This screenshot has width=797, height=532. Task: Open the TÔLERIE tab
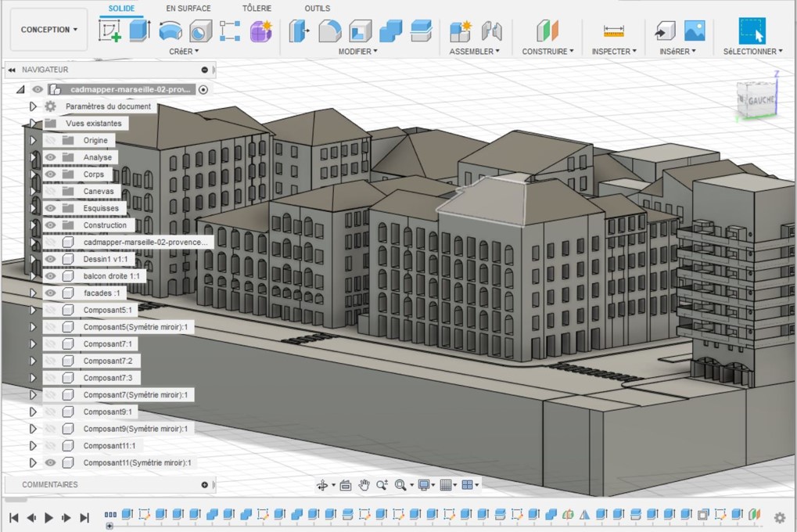pos(257,8)
